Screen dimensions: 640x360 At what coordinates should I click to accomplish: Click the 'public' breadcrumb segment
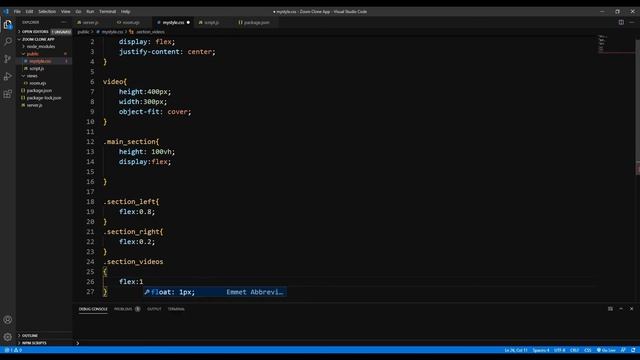83,32
